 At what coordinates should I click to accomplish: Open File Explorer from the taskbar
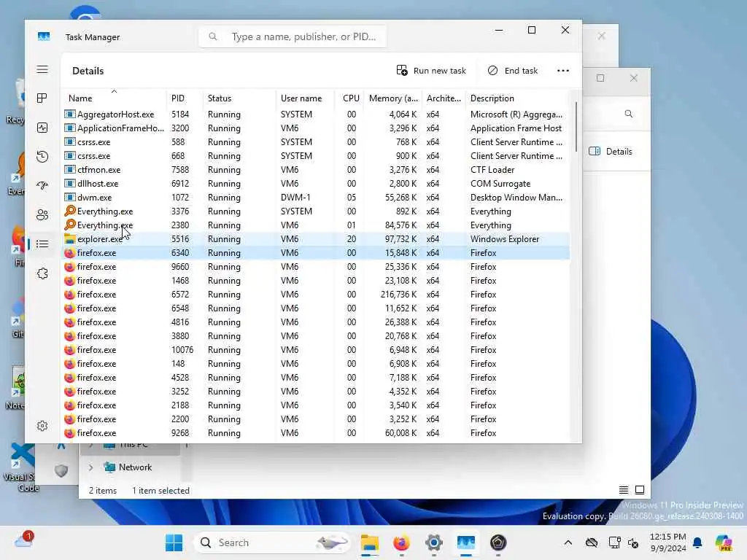pos(370,542)
